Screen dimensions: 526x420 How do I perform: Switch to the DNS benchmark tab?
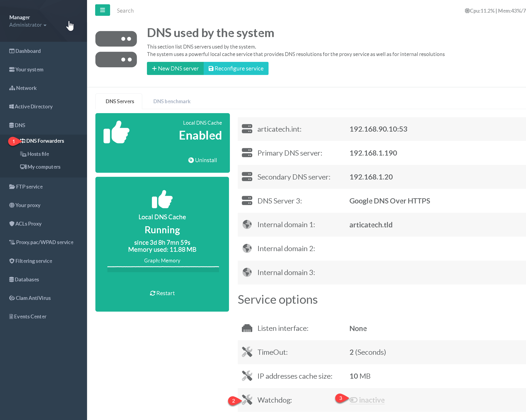pyautogui.click(x=172, y=101)
